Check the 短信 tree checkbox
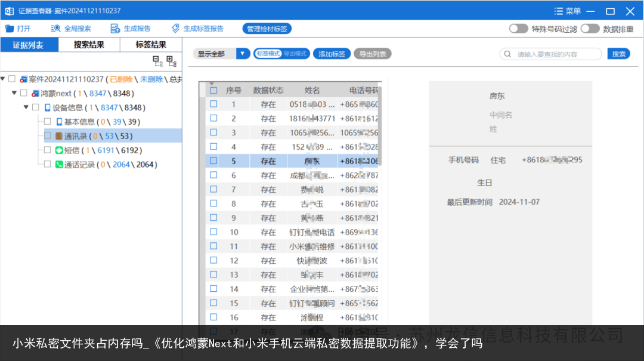The height and width of the screenshot is (361, 644). coord(48,150)
